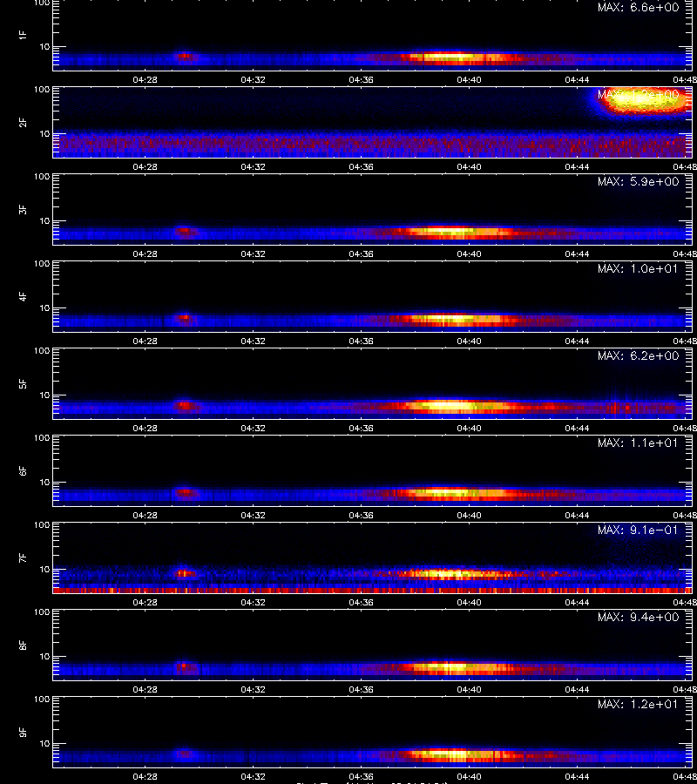Viewport: 697px width, 784px height.
Task: Click the small red spot near 04:29 in 1F
Action: (x=185, y=56)
